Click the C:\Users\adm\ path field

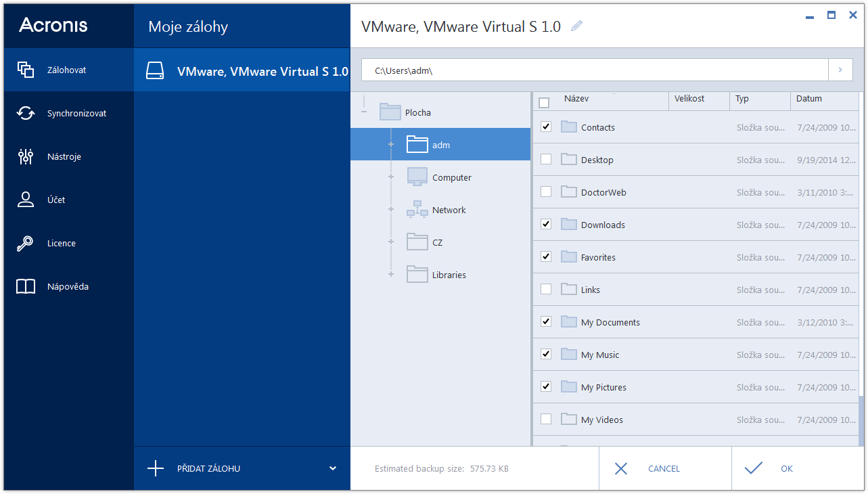pyautogui.click(x=595, y=70)
